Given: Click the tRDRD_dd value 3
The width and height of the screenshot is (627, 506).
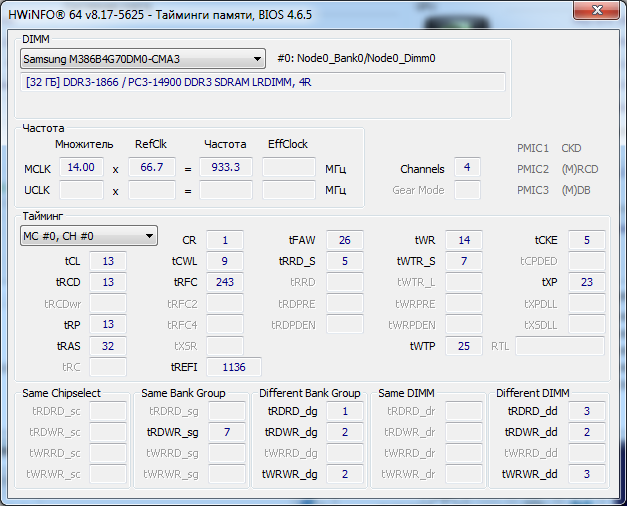Looking at the screenshot, I should (x=587, y=411).
